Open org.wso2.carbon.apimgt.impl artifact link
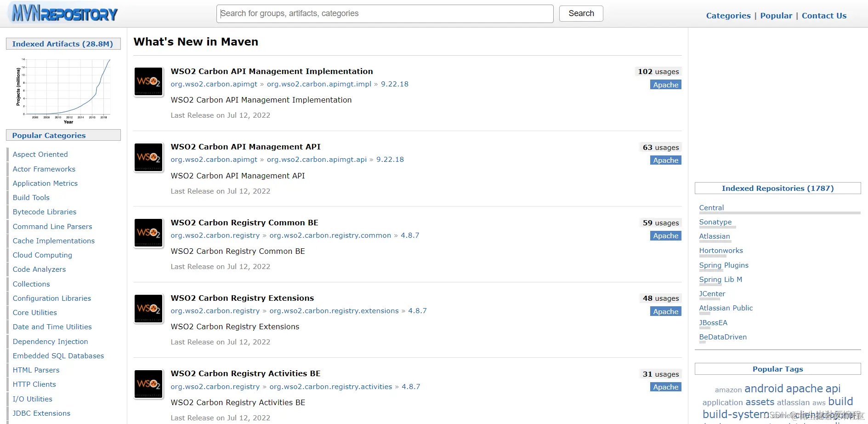Screen dimensions: 868x424 319,84
